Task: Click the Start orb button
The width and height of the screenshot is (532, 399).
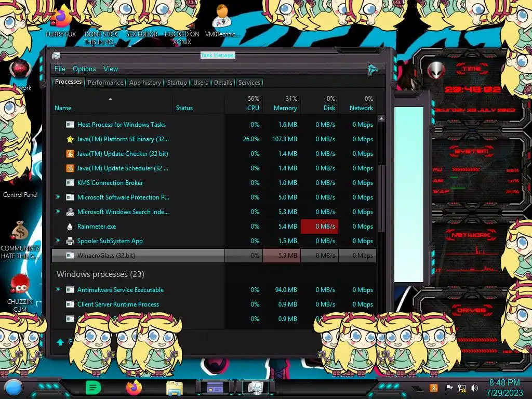Action: 14,388
